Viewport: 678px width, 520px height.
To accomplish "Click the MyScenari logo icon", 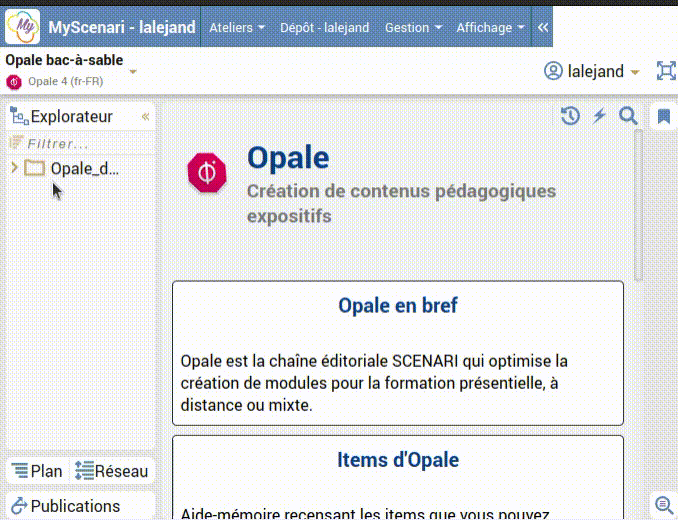I will click(x=22, y=27).
